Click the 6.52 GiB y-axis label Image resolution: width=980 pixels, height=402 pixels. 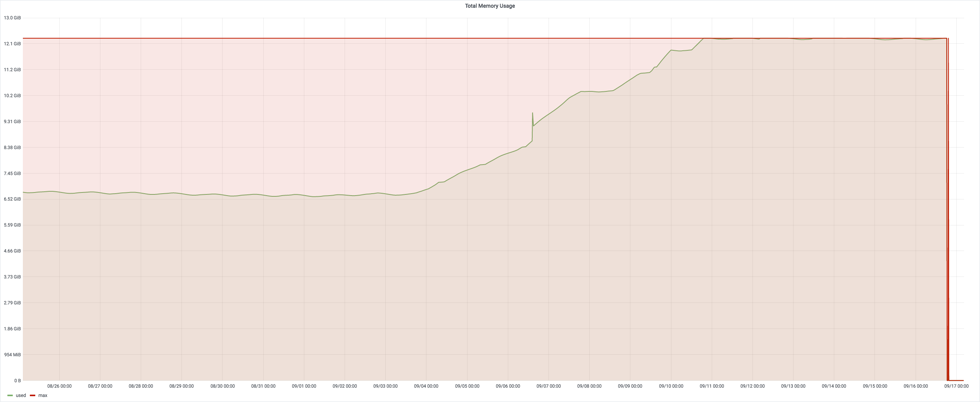pyautogui.click(x=13, y=199)
